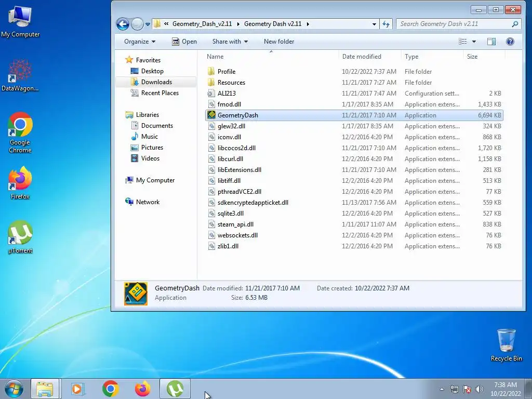This screenshot has height=399, width=532.
Task: Select the DataWagon desktop shortcut
Action: point(20,75)
